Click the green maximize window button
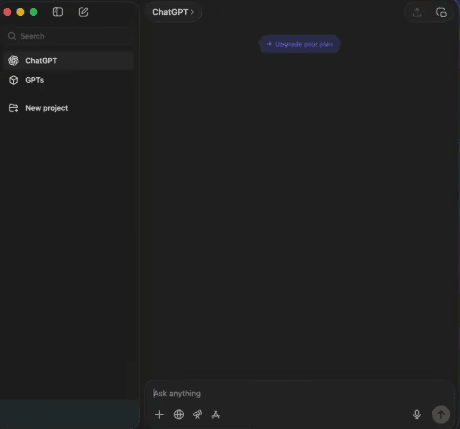Image resolution: width=460 pixels, height=429 pixels. (x=33, y=12)
